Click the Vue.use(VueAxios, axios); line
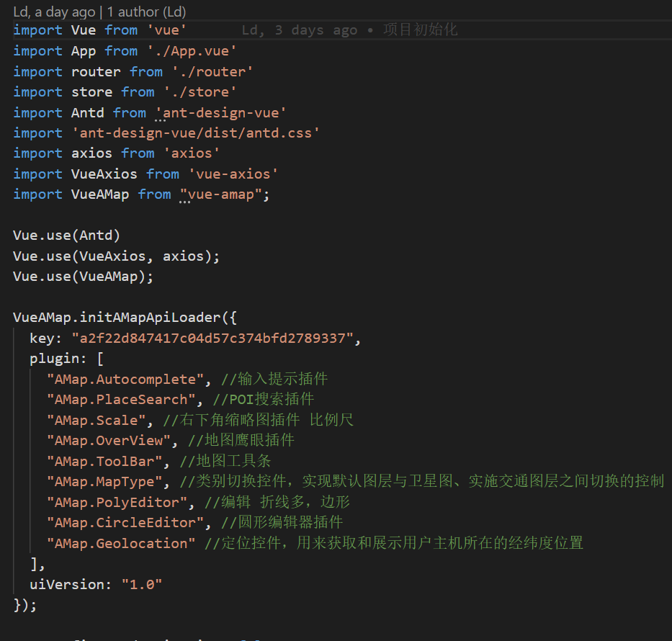 [116, 256]
